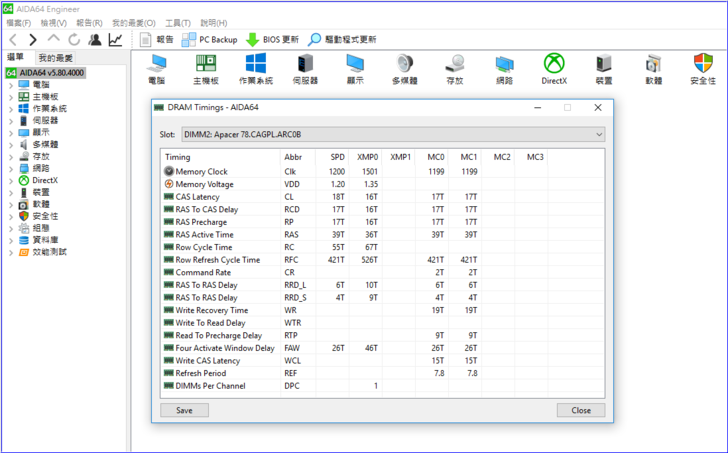Click the BIOS 更新 toolbar button

[272, 40]
